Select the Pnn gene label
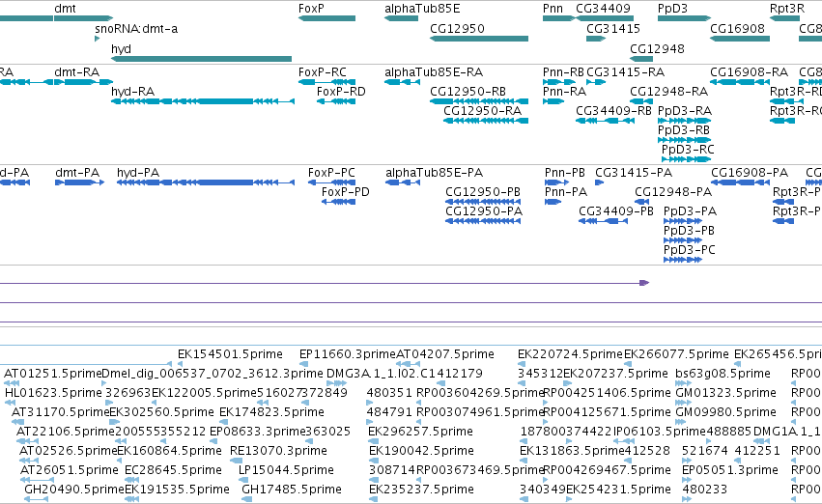 [x=553, y=9]
